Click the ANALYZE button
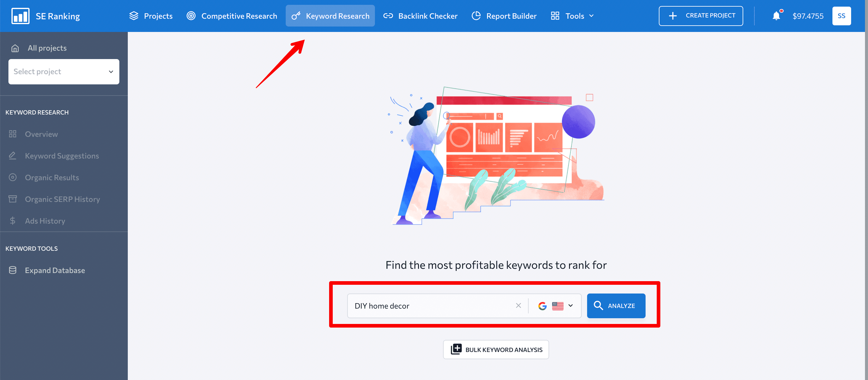The image size is (868, 380). pos(616,305)
